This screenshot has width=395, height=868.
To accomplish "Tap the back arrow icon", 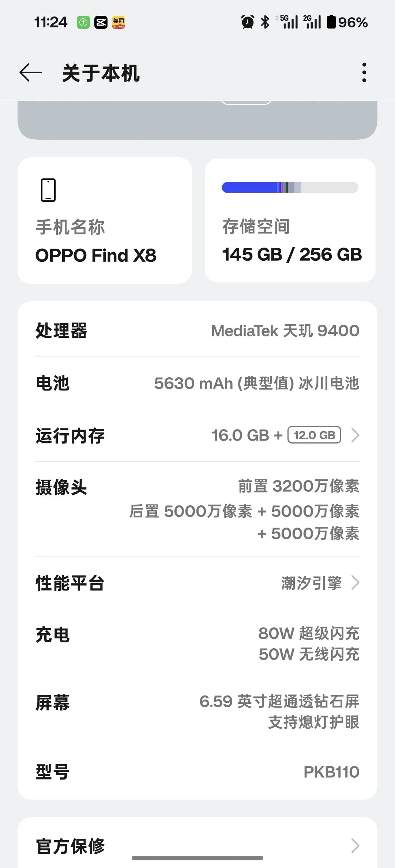I will 31,72.
